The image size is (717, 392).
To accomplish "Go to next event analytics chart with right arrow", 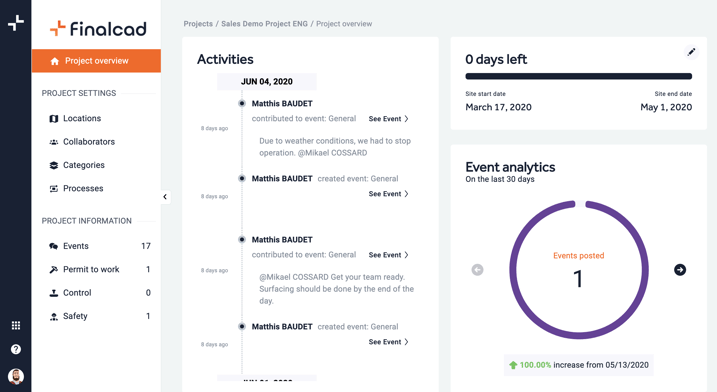I will pos(680,270).
